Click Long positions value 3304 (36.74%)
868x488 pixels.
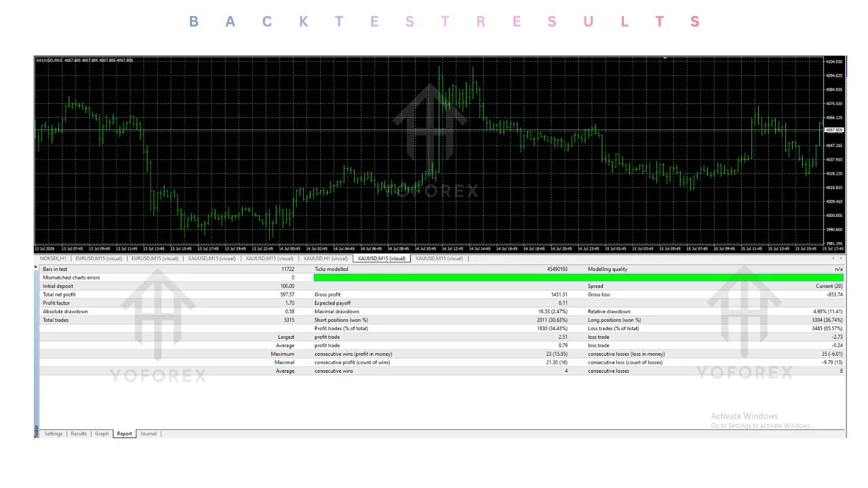[826, 320]
